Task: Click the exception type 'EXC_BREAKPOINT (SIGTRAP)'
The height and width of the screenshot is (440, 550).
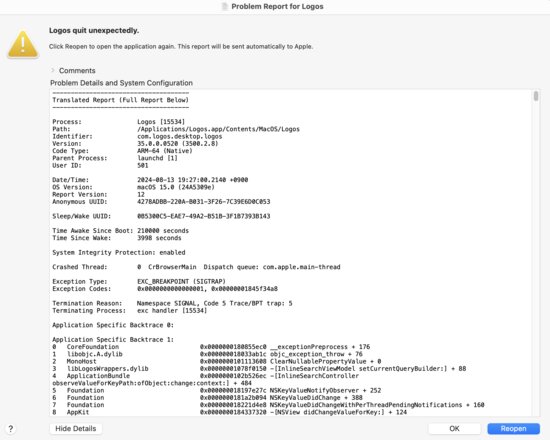Action: coord(181,281)
